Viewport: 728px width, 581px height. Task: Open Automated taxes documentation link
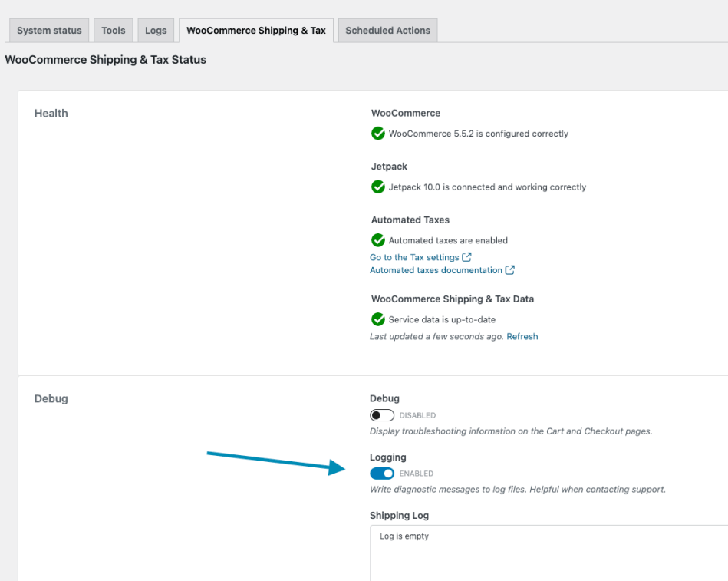[436, 270]
